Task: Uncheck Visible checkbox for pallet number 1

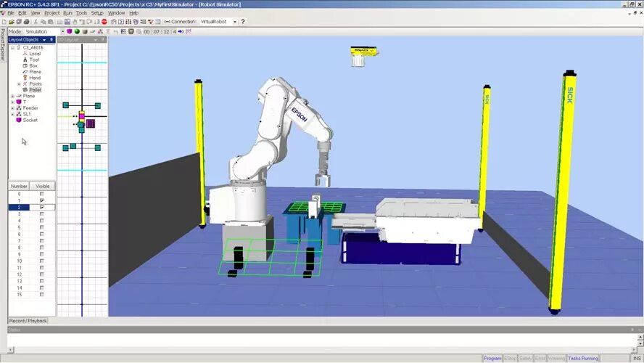Action: pyautogui.click(x=41, y=200)
